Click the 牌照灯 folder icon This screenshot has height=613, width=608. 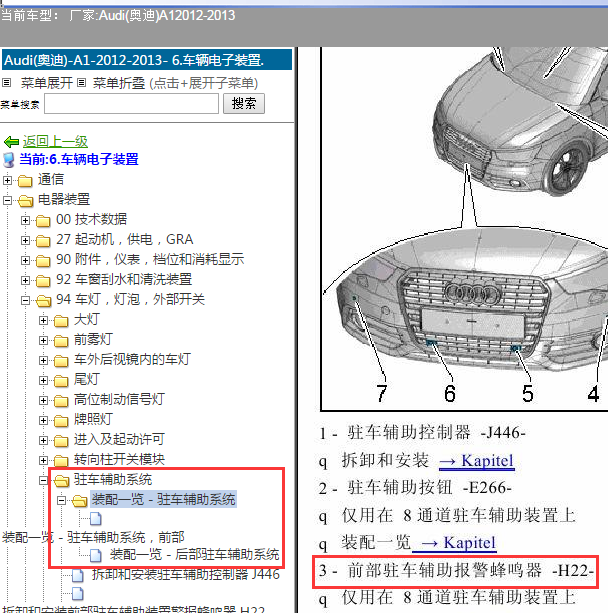tap(61, 421)
